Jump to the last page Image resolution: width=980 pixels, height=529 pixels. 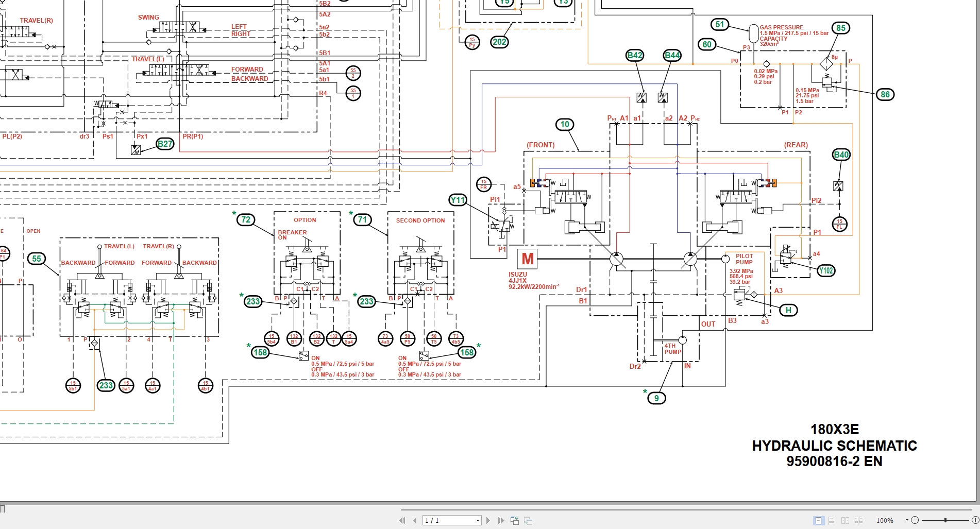tap(500, 520)
